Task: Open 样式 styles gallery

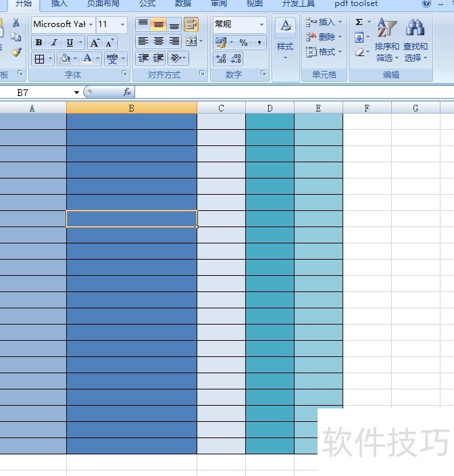Action: (x=285, y=39)
